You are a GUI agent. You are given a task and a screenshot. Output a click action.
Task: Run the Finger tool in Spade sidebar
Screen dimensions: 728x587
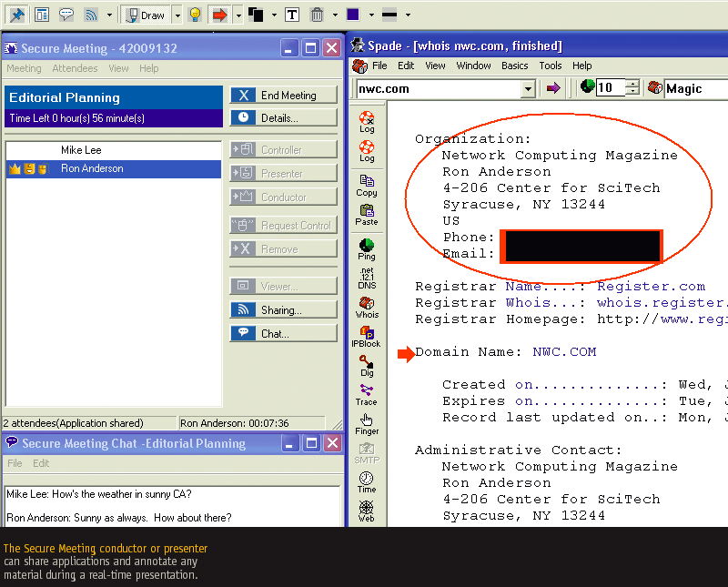[x=367, y=424]
